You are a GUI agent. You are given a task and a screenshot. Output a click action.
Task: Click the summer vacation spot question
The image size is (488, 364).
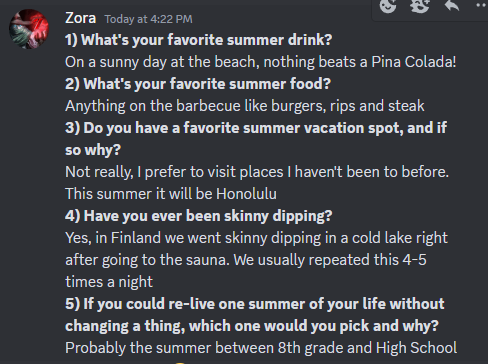click(256, 128)
